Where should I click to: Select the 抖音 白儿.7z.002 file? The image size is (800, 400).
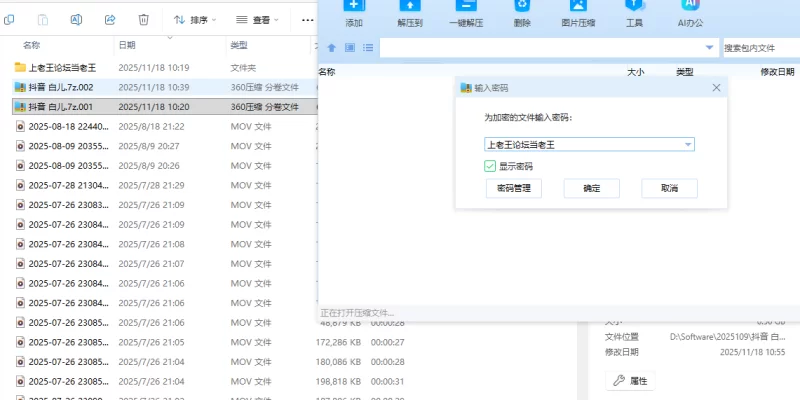coord(60,87)
